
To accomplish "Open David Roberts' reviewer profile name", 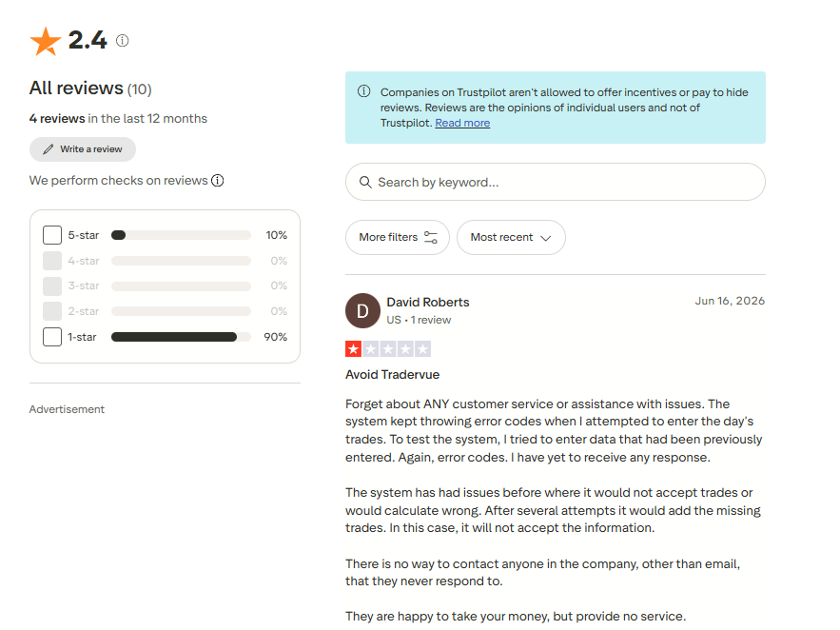I will click(428, 302).
